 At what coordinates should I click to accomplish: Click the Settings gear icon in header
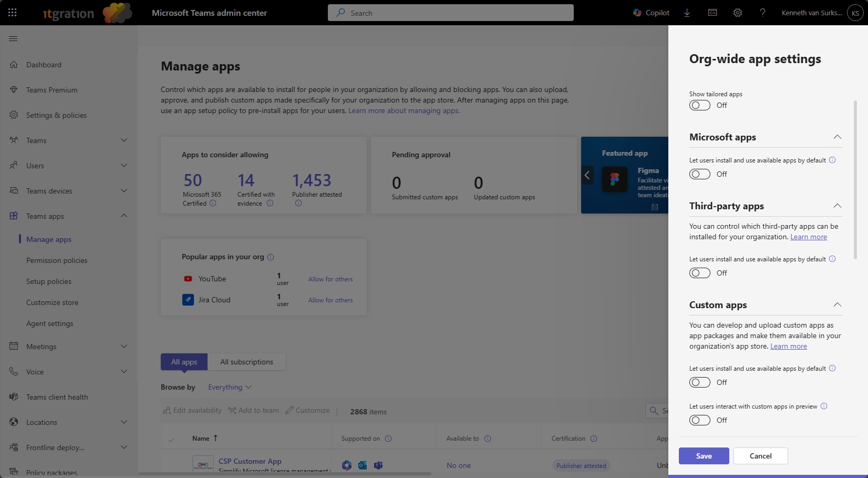pos(738,13)
